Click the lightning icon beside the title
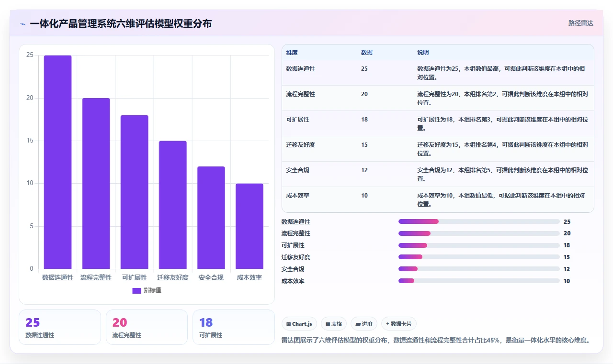Screen dimensions: 613x364 (x=23, y=24)
